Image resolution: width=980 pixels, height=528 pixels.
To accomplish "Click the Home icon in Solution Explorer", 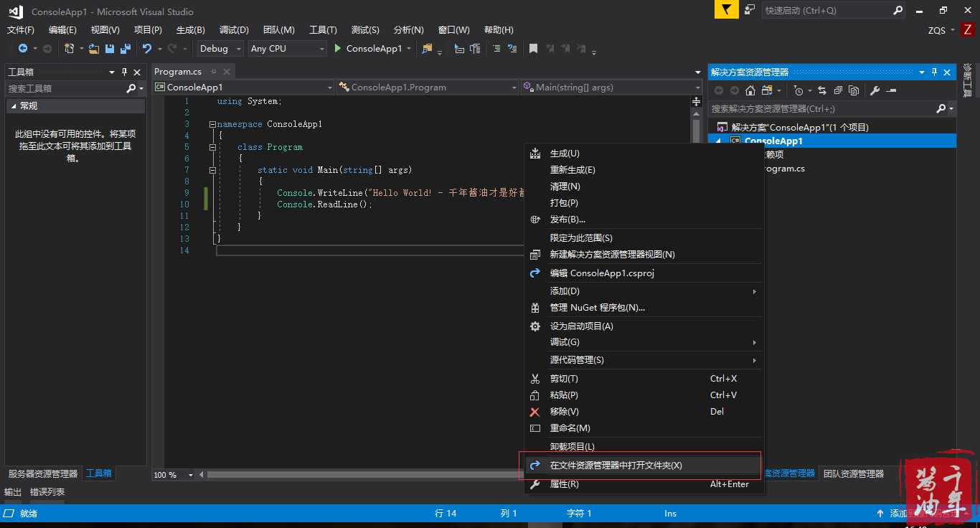I will [750, 90].
